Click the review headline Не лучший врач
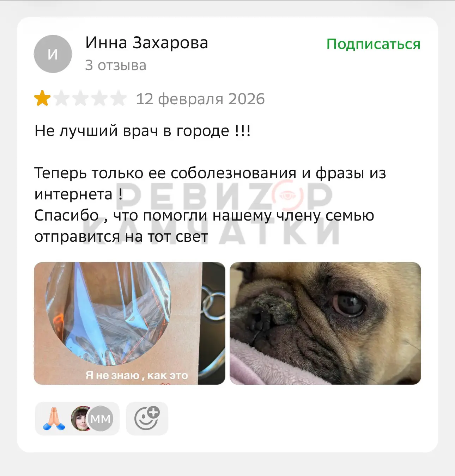Viewport: 455px width, 476px height. 142,131
